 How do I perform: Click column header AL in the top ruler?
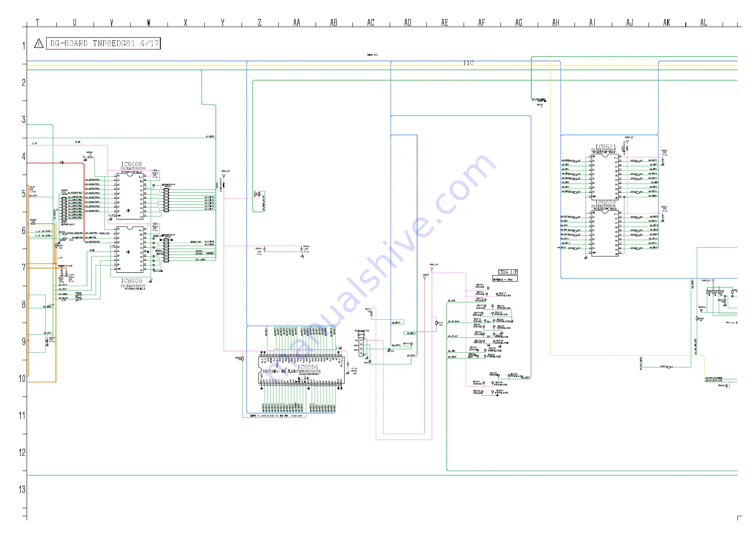click(704, 22)
